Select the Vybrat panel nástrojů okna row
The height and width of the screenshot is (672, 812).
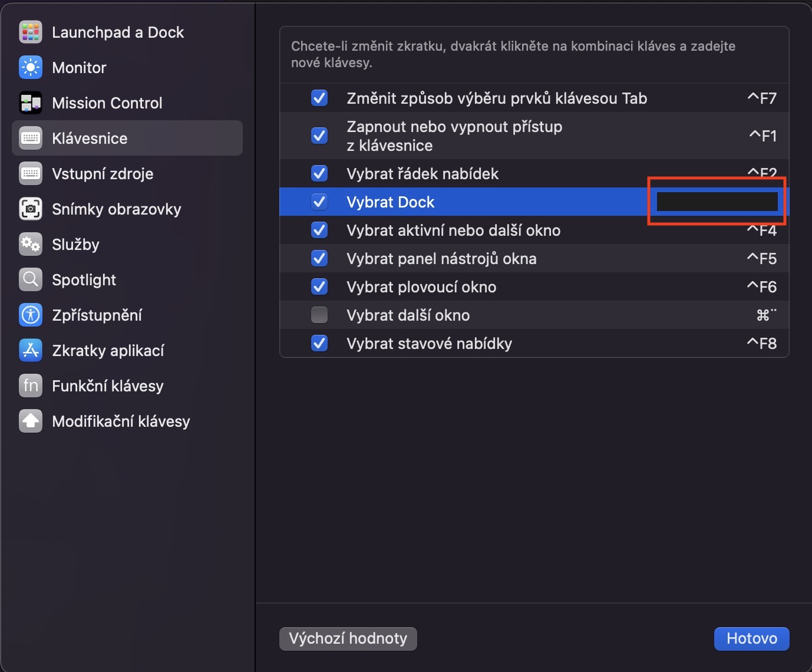[x=441, y=259]
